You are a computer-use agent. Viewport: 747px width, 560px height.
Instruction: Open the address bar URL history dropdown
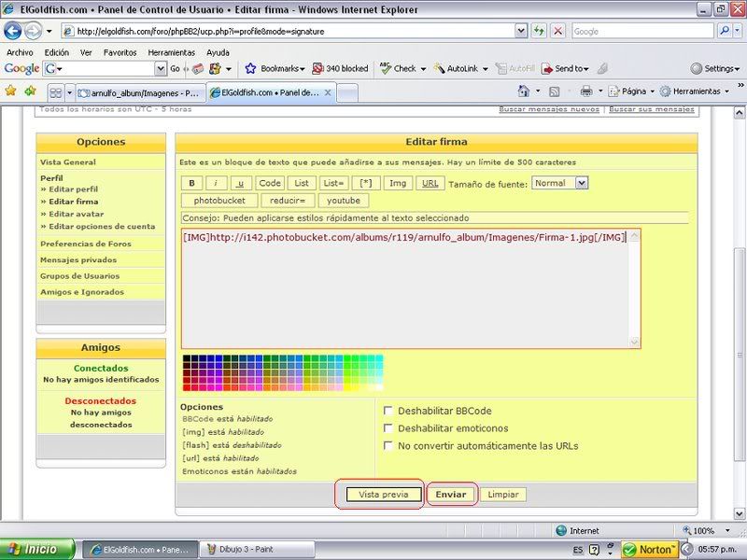point(521,31)
